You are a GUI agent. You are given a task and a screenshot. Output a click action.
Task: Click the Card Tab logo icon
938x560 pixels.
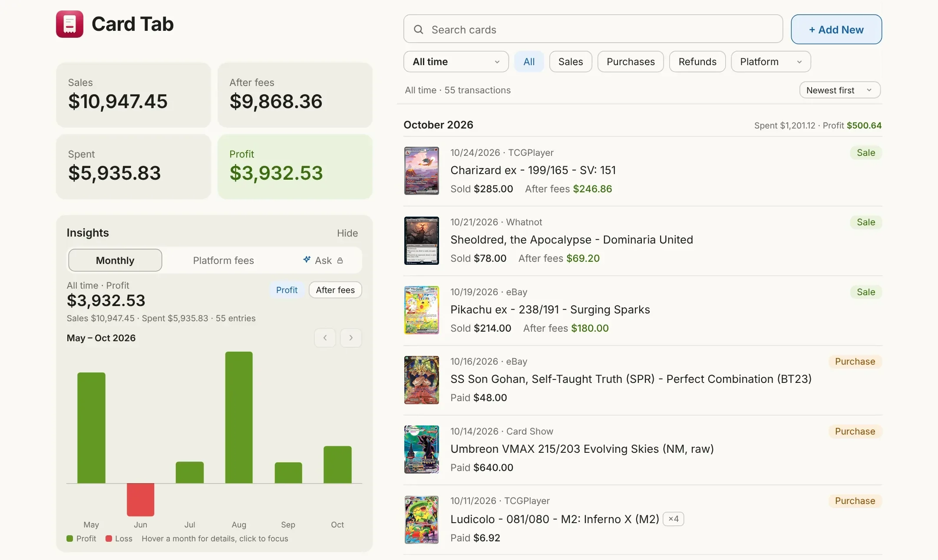69,24
